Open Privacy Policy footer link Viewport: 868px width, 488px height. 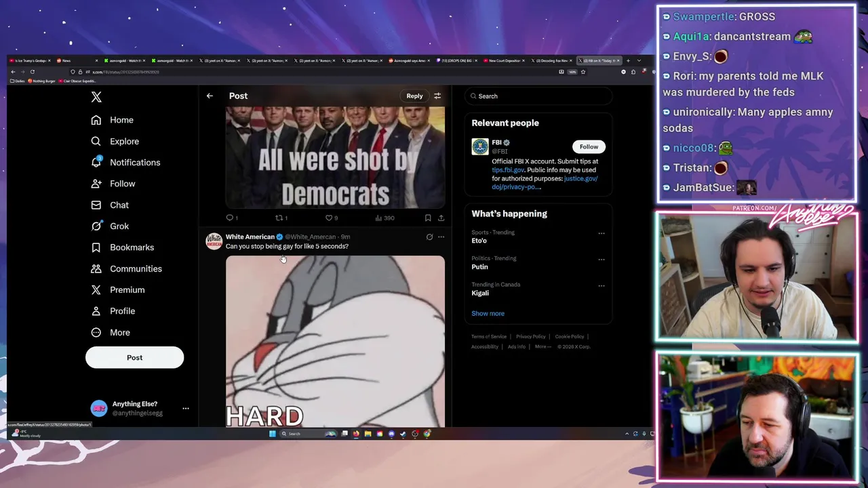tap(530, 336)
